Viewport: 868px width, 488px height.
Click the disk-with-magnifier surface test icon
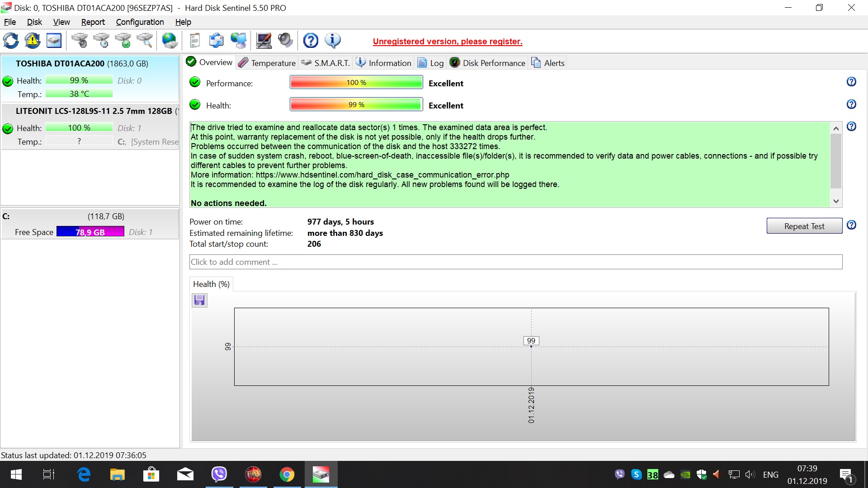[x=145, y=41]
